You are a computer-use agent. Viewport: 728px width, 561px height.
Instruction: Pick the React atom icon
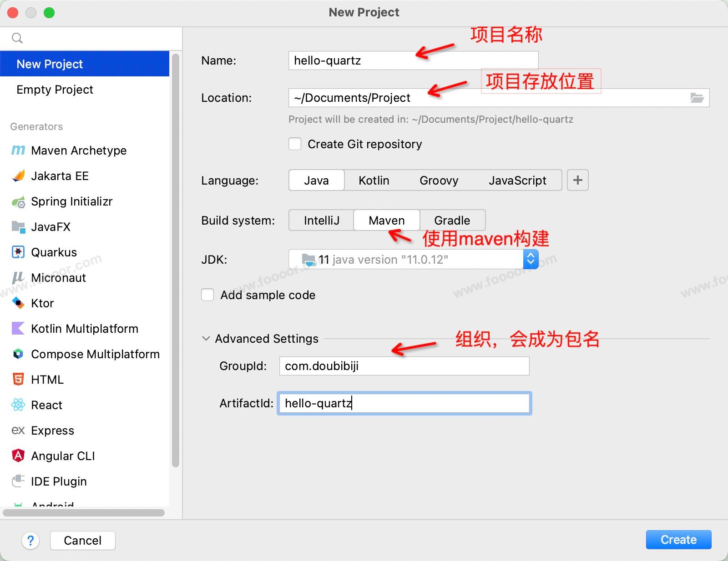18,405
